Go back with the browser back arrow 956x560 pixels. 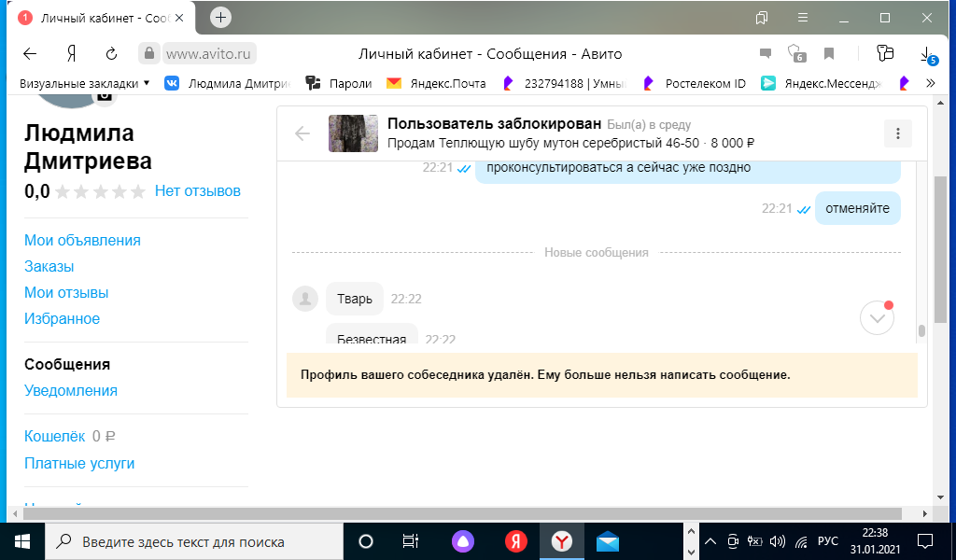pyautogui.click(x=30, y=53)
